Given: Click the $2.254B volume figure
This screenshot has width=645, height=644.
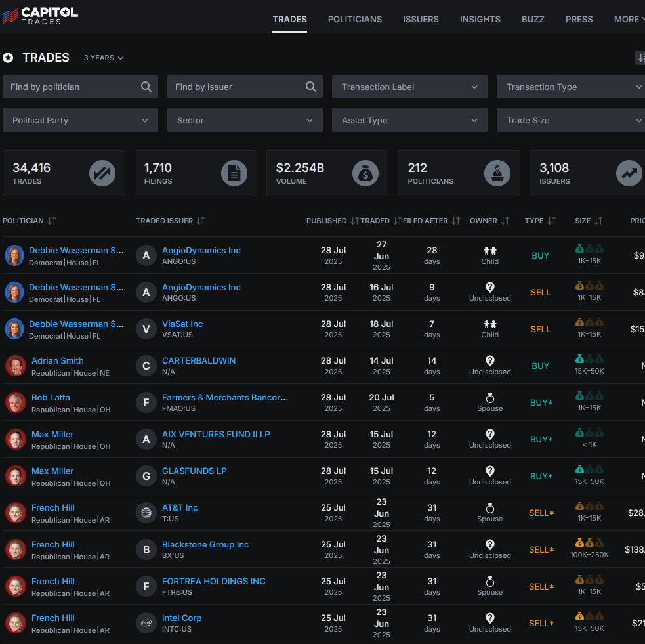Looking at the screenshot, I should coord(300,168).
